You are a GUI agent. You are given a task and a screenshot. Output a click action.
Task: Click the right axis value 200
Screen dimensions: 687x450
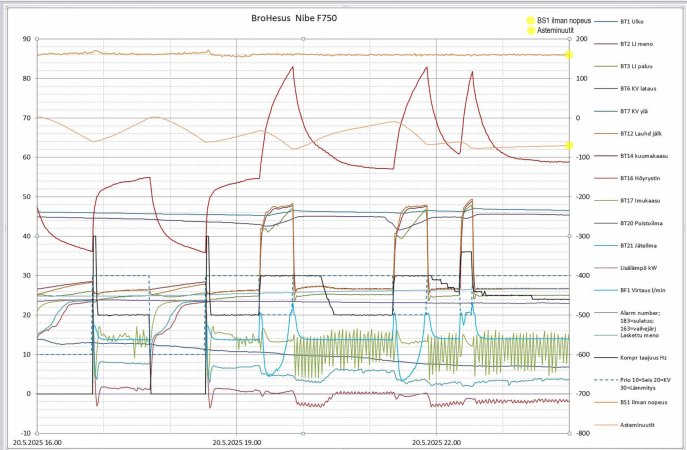(x=581, y=39)
